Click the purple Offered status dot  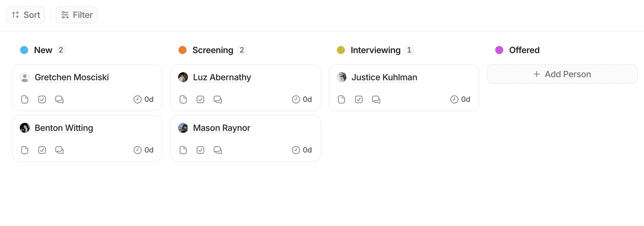[x=499, y=50]
